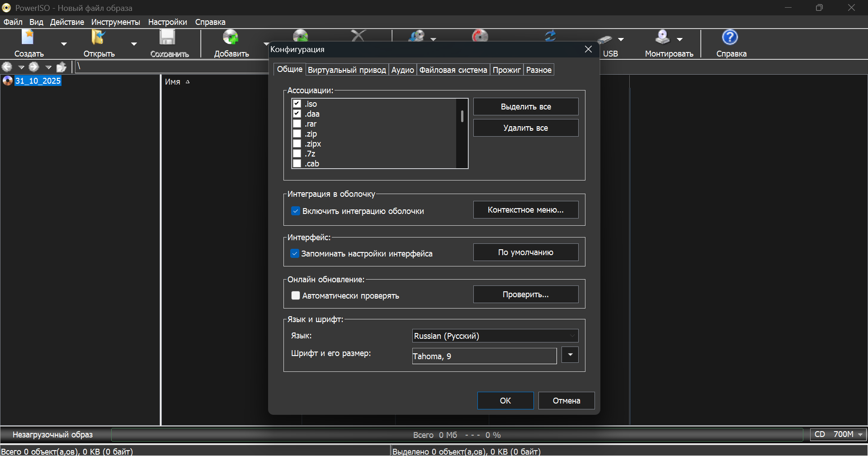868x456 pixels.
Task: Click the disc capacity progress bar
Action: [x=457, y=435]
